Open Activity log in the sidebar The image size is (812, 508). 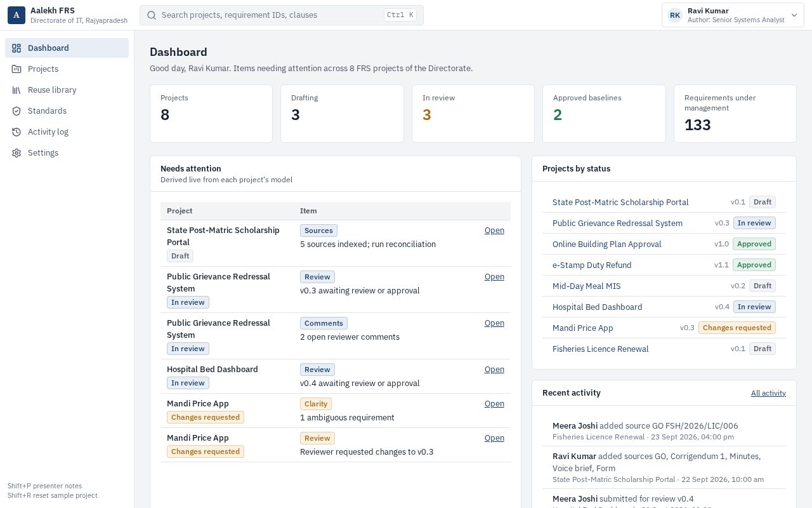(67, 132)
